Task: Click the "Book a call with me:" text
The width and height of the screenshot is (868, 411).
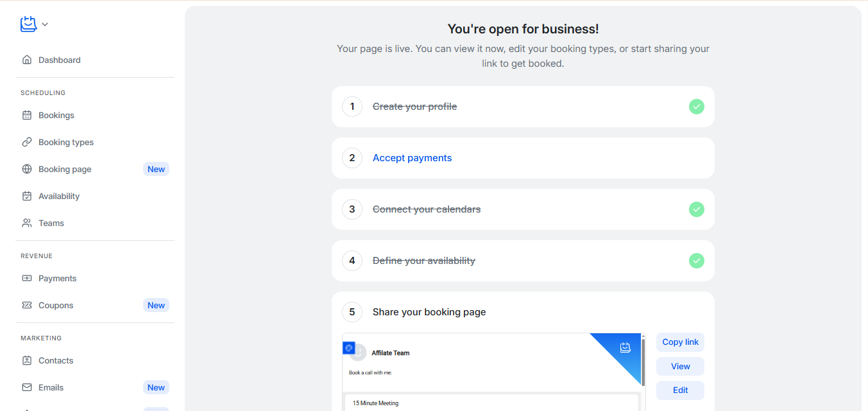Action: pos(370,372)
